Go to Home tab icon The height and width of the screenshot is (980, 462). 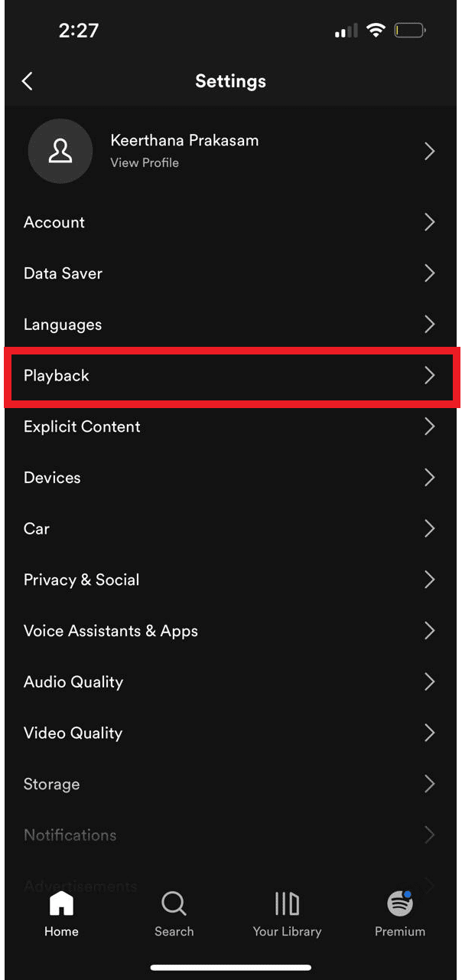click(x=61, y=904)
